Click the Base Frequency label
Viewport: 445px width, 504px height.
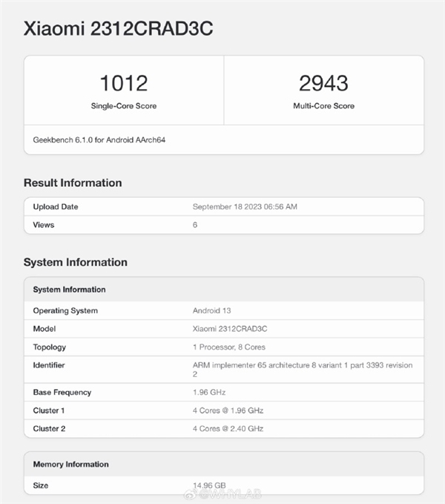pos(62,393)
